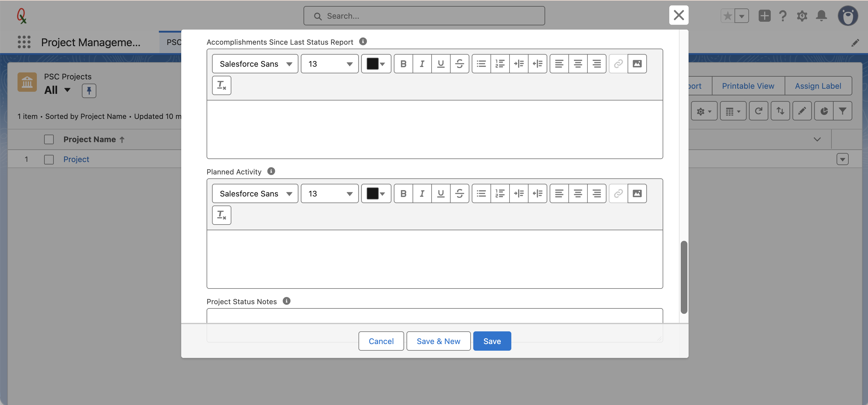
Task: Click into the Planned Activity text area
Action: pos(435,259)
